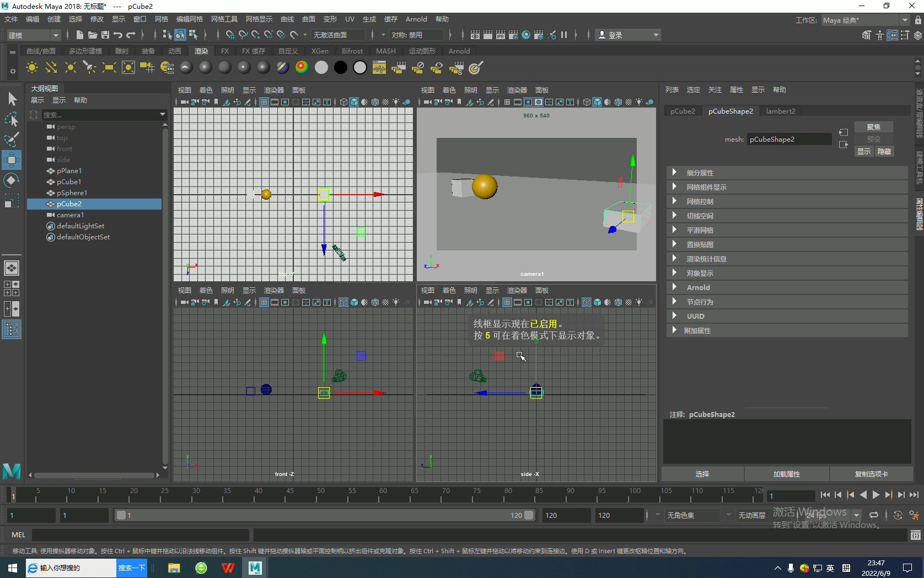Open the 建模 menu set dropdown
924x578 pixels.
[x=33, y=35]
